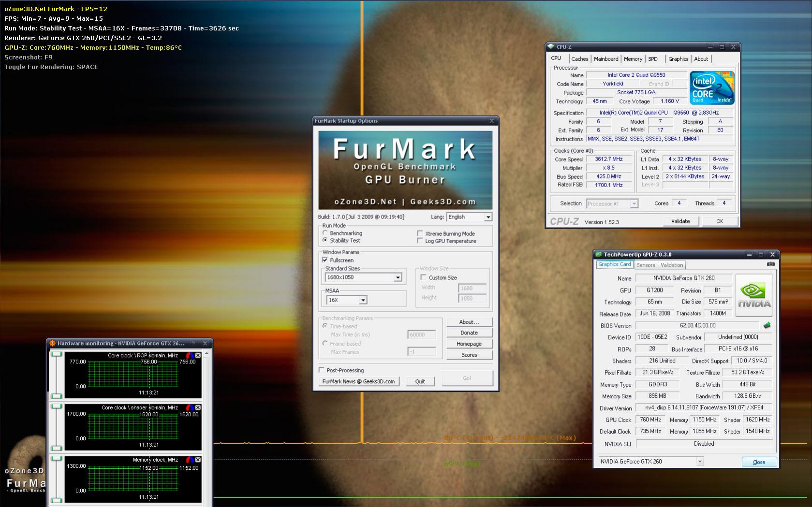This screenshot has width=812, height=507.
Task: Enable Xtreme Burning Mode
Action: [x=420, y=233]
